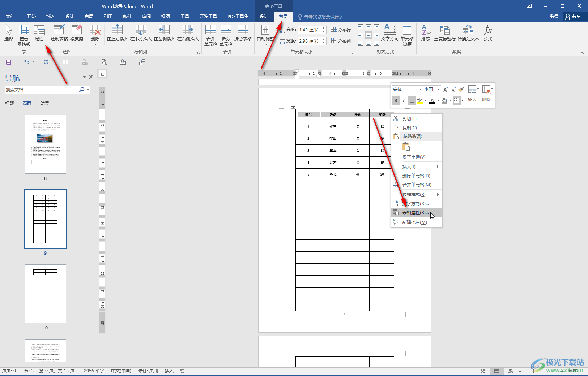The height and width of the screenshot is (376, 588).
Task: Select align bottom-right cell alignment
Action: point(376,43)
